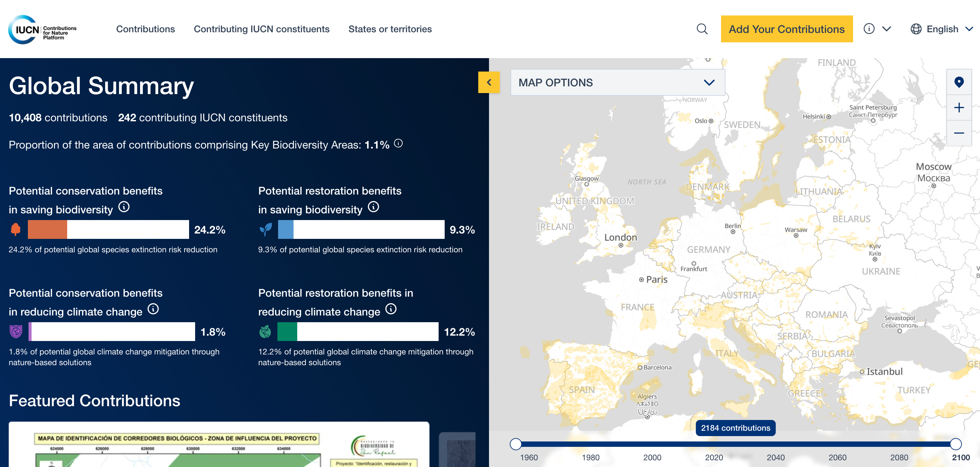
Task: Go to Contributing IUCN constituents
Action: pos(261,29)
